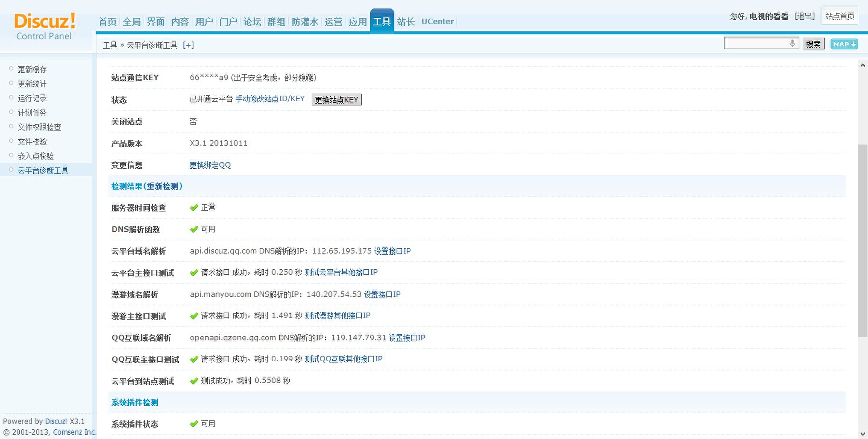Switch to the UCenter tab
This screenshot has height=439, width=868.
point(437,22)
